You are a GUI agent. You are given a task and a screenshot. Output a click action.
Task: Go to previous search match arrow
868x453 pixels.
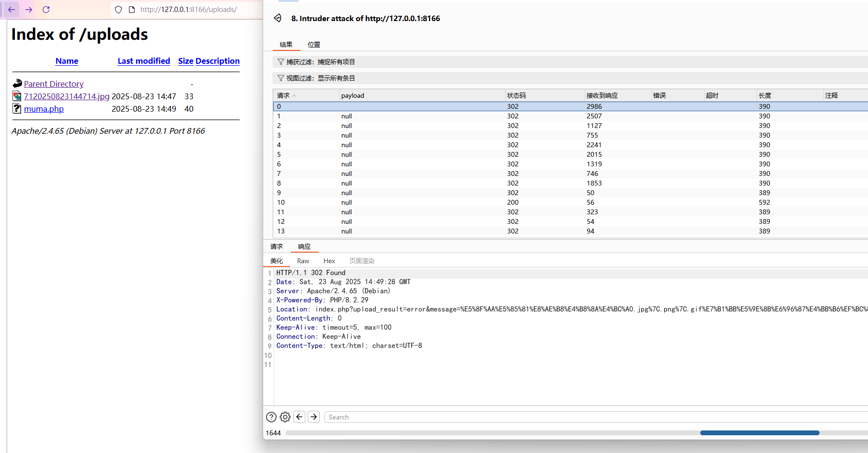pos(300,417)
